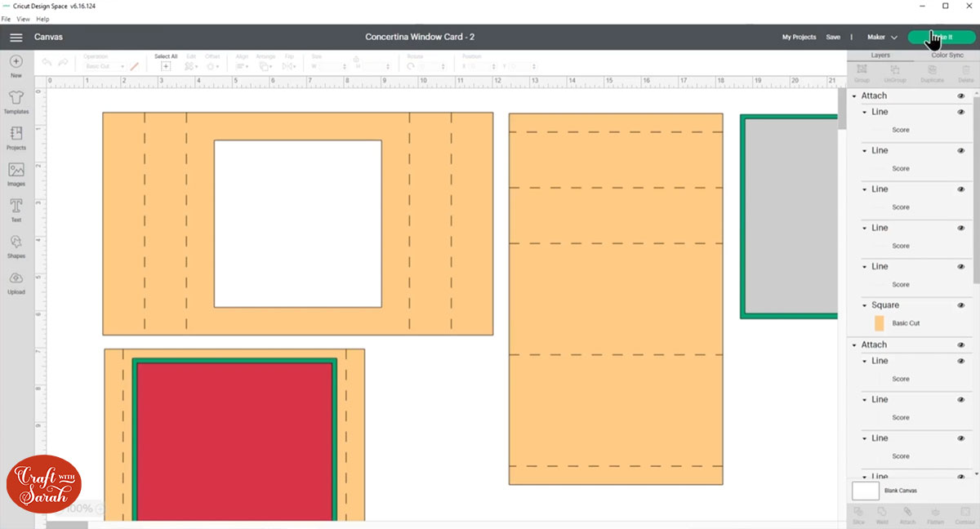Click Select All in toolbar

[166, 62]
